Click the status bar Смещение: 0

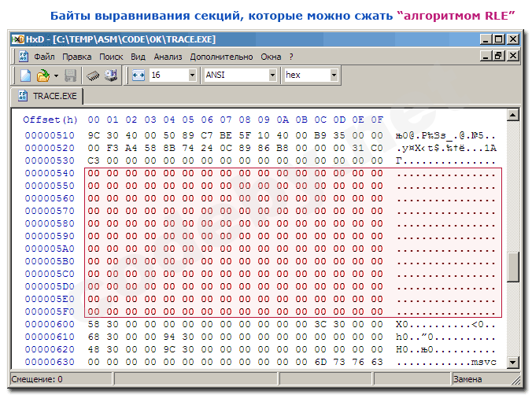[37, 379]
